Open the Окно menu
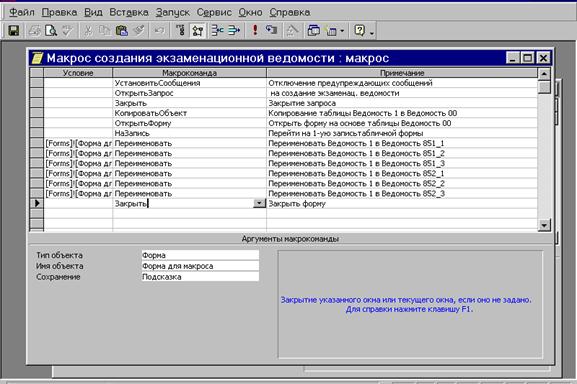 [x=250, y=13]
